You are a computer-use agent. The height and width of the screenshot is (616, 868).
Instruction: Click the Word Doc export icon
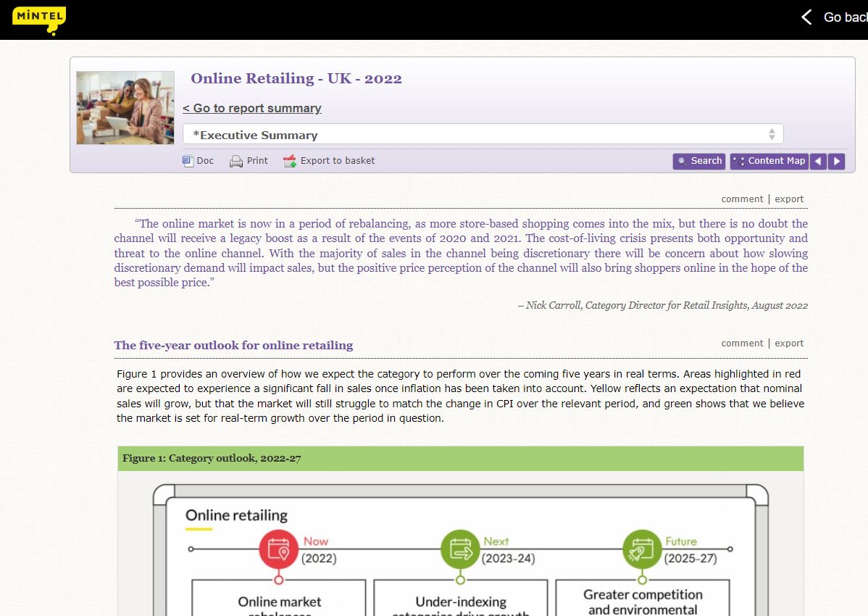[188, 161]
